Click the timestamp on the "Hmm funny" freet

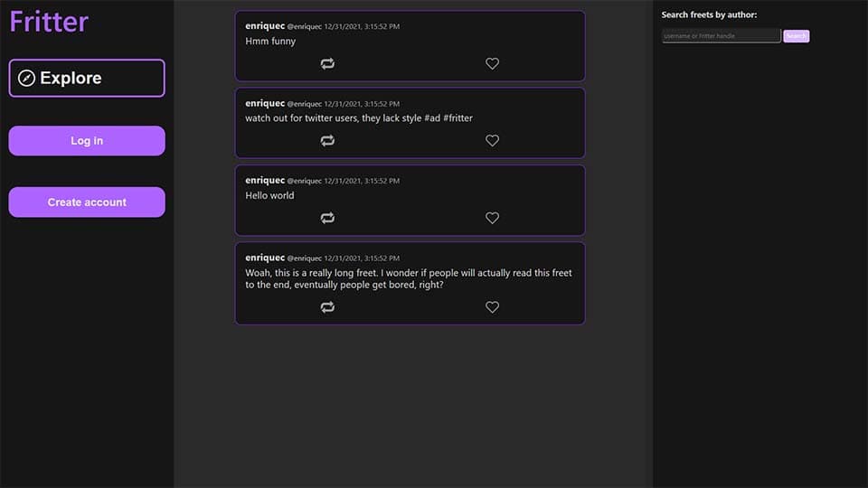tap(362, 27)
